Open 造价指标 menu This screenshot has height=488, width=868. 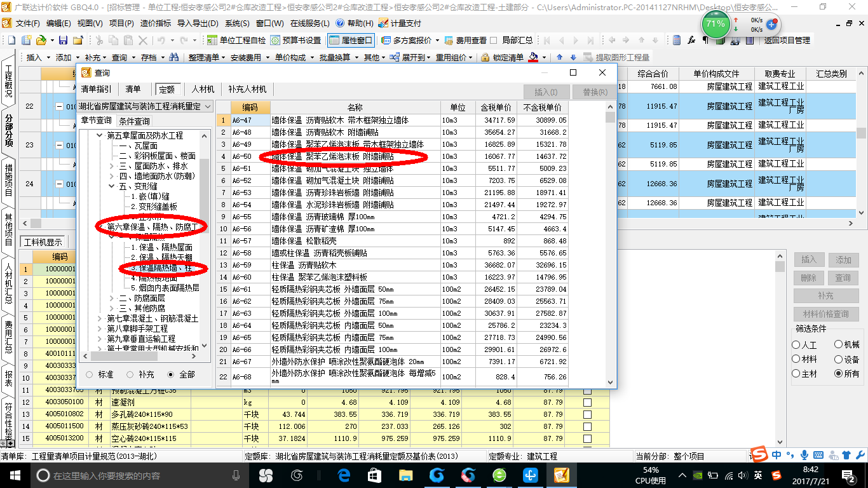(x=155, y=23)
